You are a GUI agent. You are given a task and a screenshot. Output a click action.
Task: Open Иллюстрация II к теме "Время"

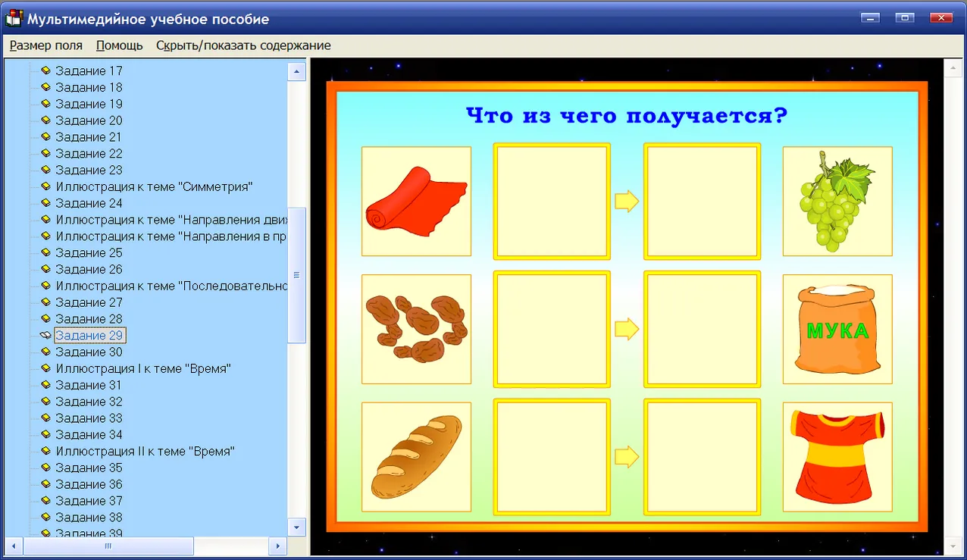[x=145, y=451]
